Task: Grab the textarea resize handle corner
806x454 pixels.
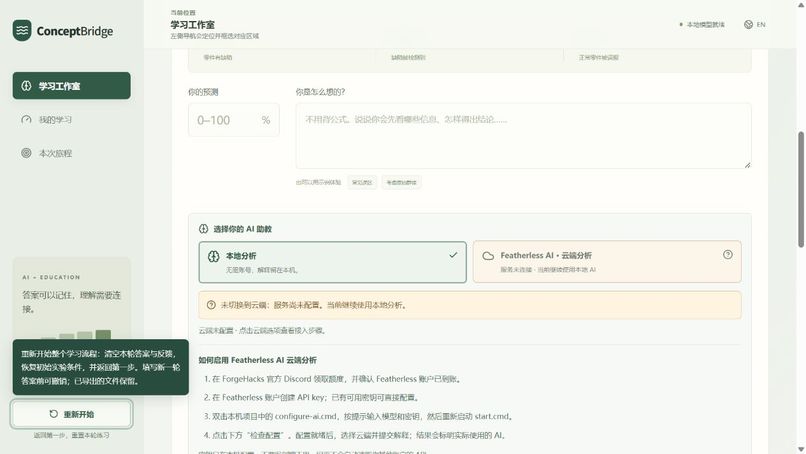Action: coord(747,165)
